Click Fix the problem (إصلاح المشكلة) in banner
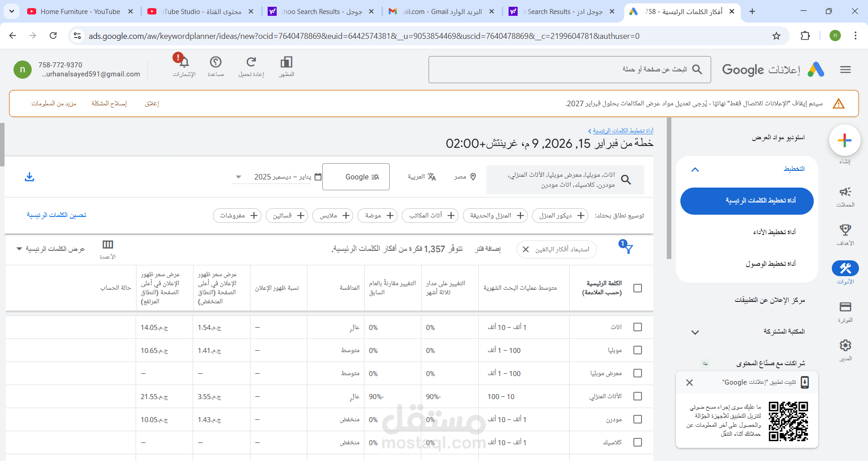Image resolution: width=868 pixels, height=461 pixels. coord(109,103)
